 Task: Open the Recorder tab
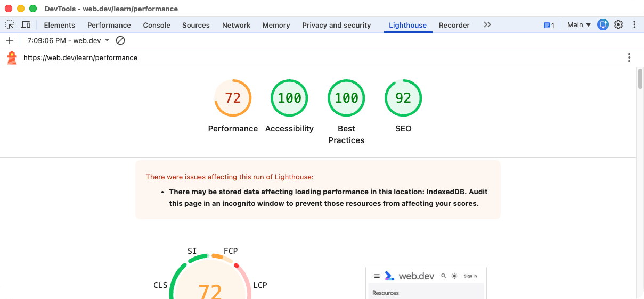pyautogui.click(x=454, y=25)
